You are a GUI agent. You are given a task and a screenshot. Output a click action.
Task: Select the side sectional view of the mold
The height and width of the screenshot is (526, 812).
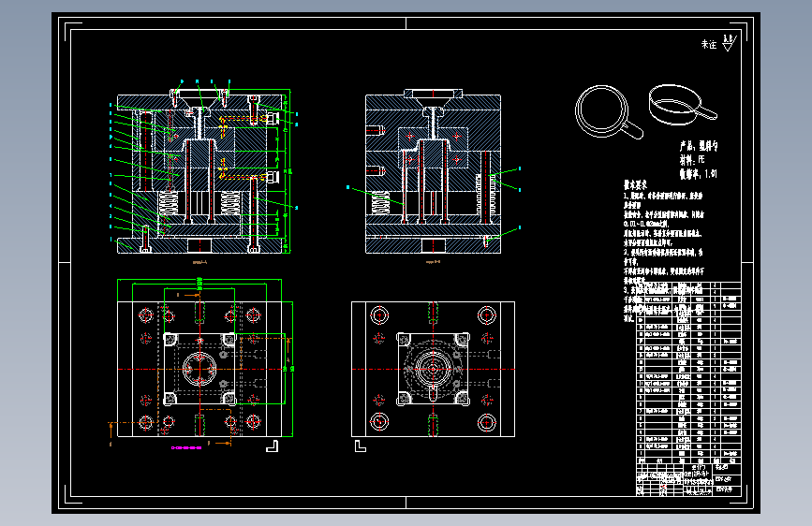[433, 171]
